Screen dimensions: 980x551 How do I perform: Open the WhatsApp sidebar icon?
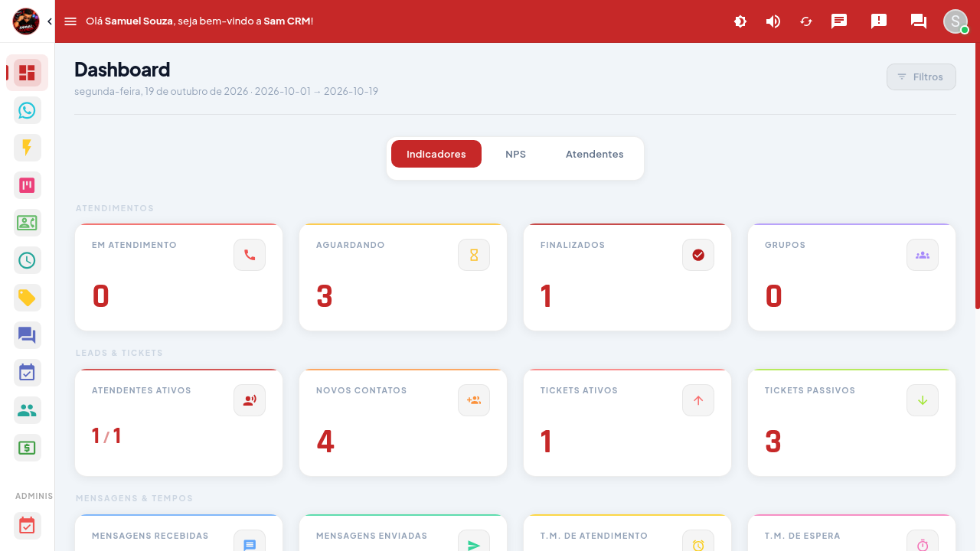pyautogui.click(x=28, y=110)
